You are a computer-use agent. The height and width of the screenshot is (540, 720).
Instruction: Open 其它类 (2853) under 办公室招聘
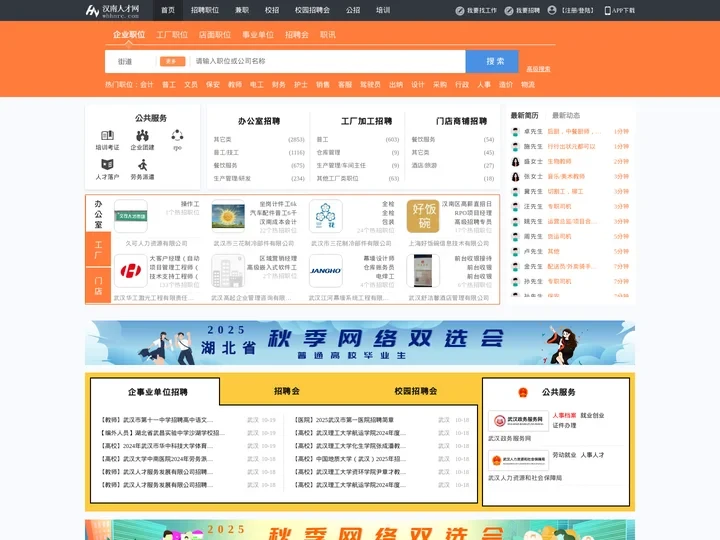coord(259,140)
